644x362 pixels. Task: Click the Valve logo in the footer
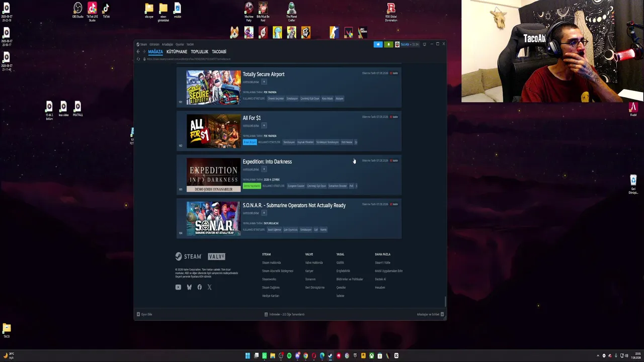[x=216, y=256]
